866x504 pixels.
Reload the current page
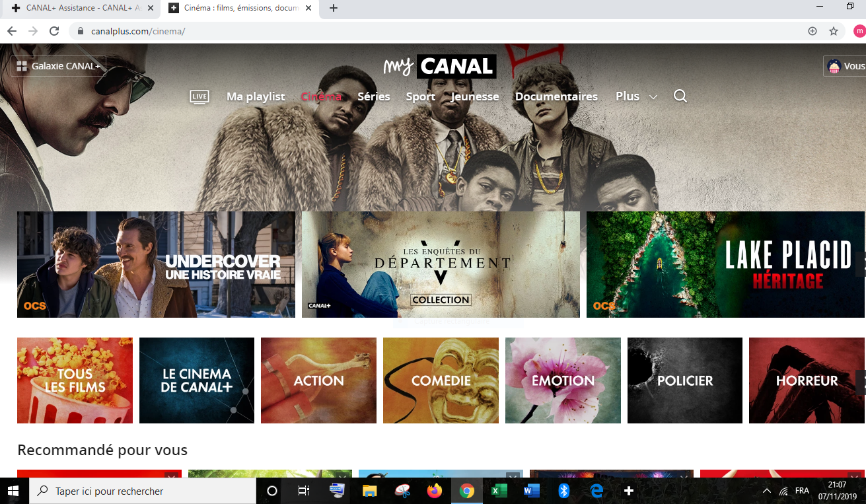pyautogui.click(x=54, y=30)
